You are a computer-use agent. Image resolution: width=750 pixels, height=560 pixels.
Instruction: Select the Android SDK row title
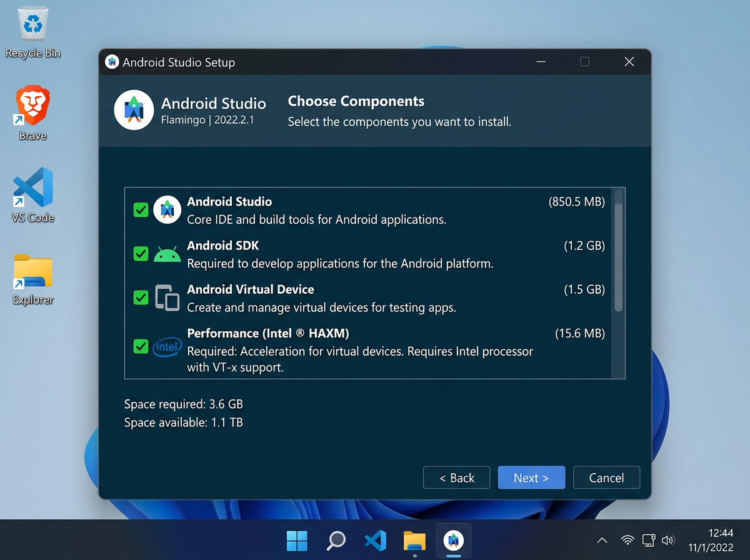[223, 246]
